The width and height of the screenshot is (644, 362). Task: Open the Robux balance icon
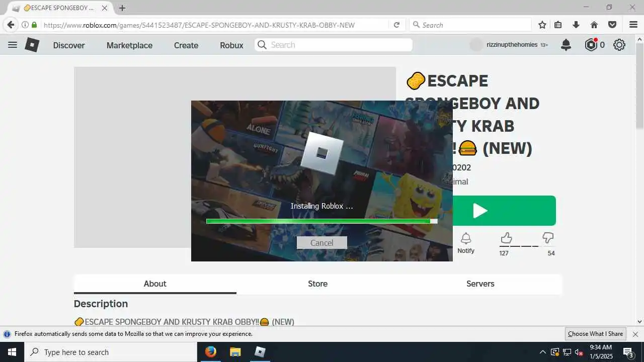tap(591, 45)
